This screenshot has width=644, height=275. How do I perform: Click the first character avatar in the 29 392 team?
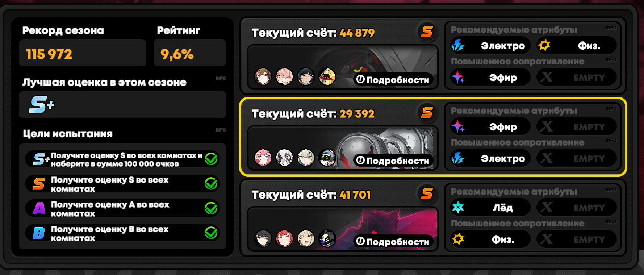263,158
